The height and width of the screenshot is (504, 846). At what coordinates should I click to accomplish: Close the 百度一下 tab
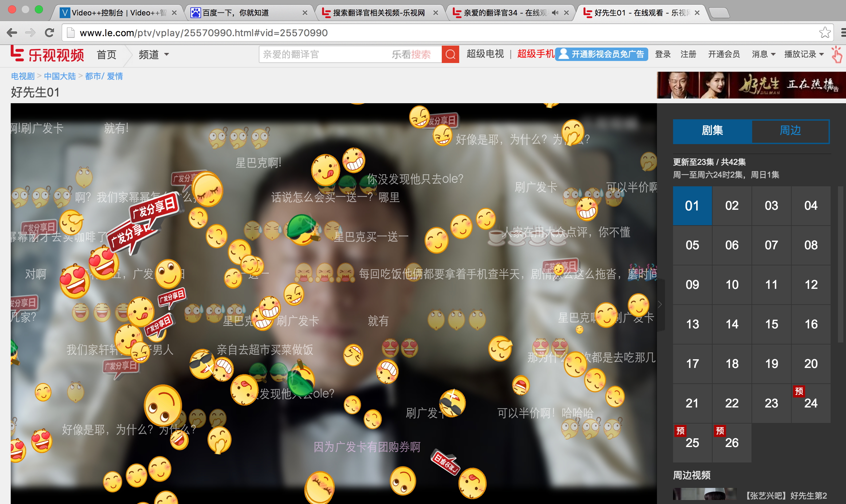[x=305, y=13]
